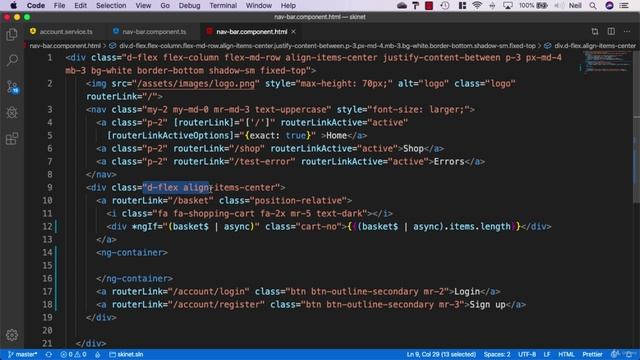The image size is (640, 360).
Task: Click the flame icon in status bar
Action: pos(98,354)
